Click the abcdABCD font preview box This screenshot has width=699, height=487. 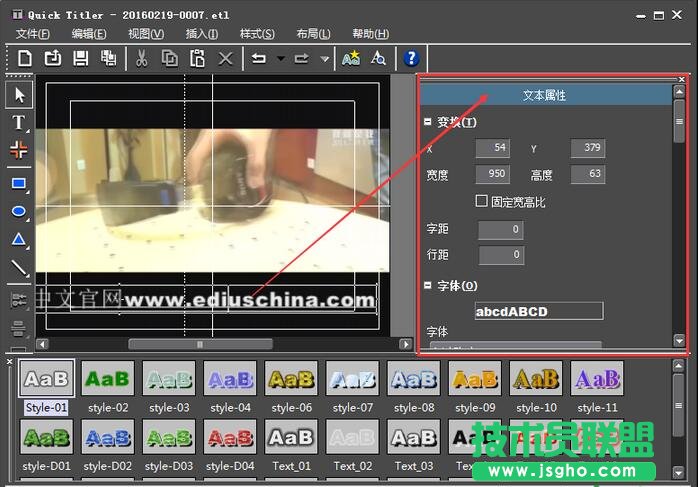tap(539, 311)
